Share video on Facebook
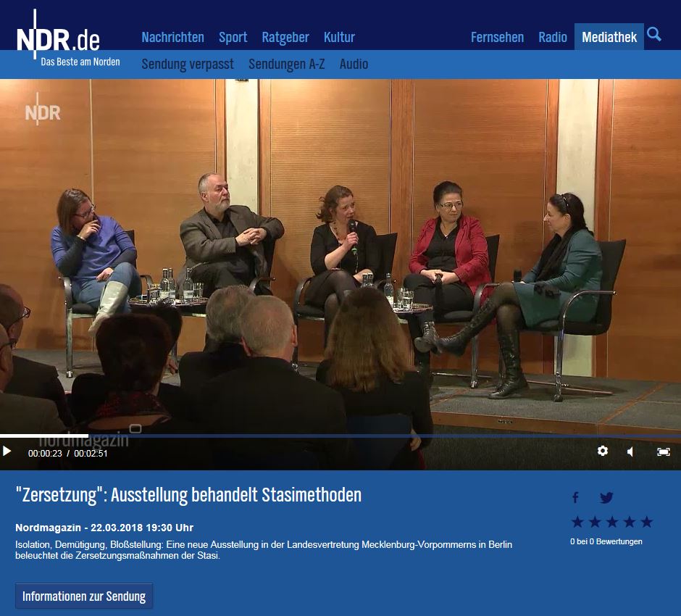The image size is (681, 616). (576, 498)
